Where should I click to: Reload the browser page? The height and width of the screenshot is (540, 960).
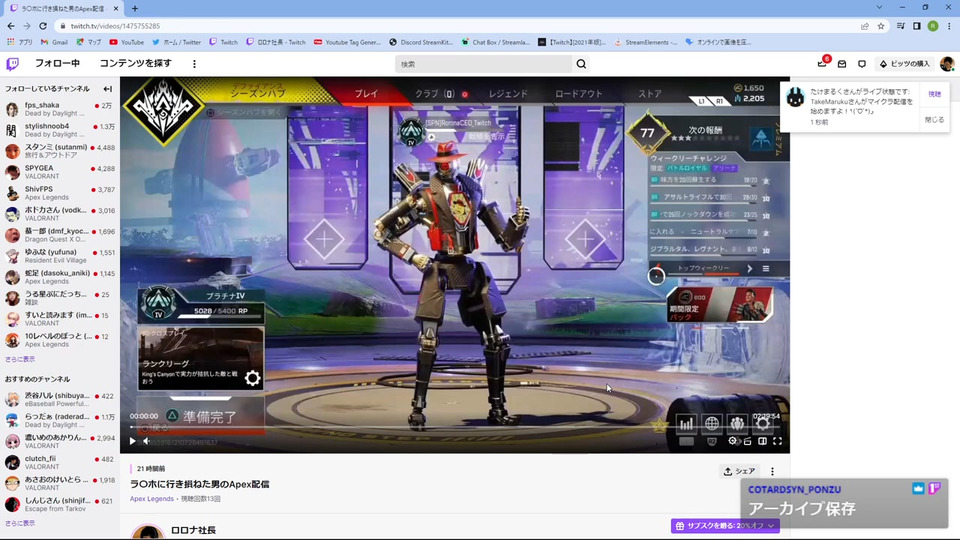(43, 26)
